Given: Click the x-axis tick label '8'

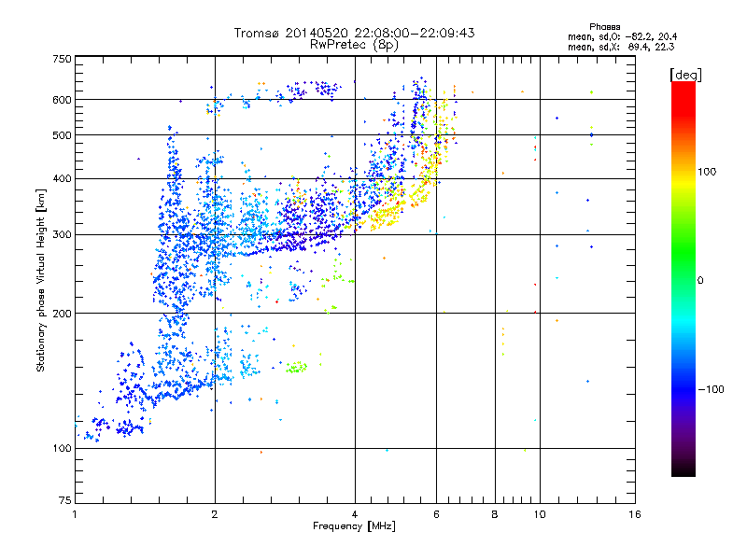Looking at the screenshot, I should coord(495,514).
